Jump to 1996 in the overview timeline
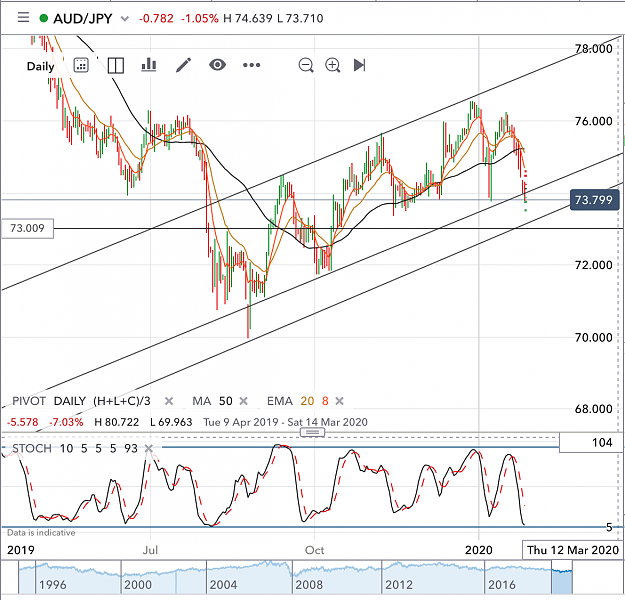This screenshot has width=625, height=600. 53,585
